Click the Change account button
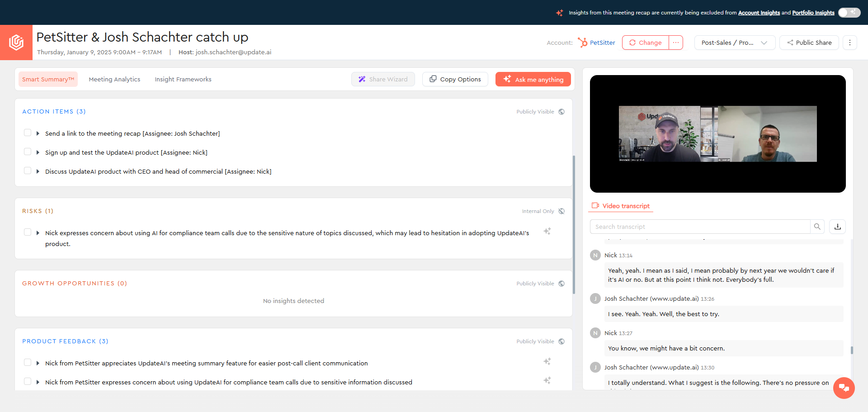The height and width of the screenshot is (412, 868). tap(646, 43)
